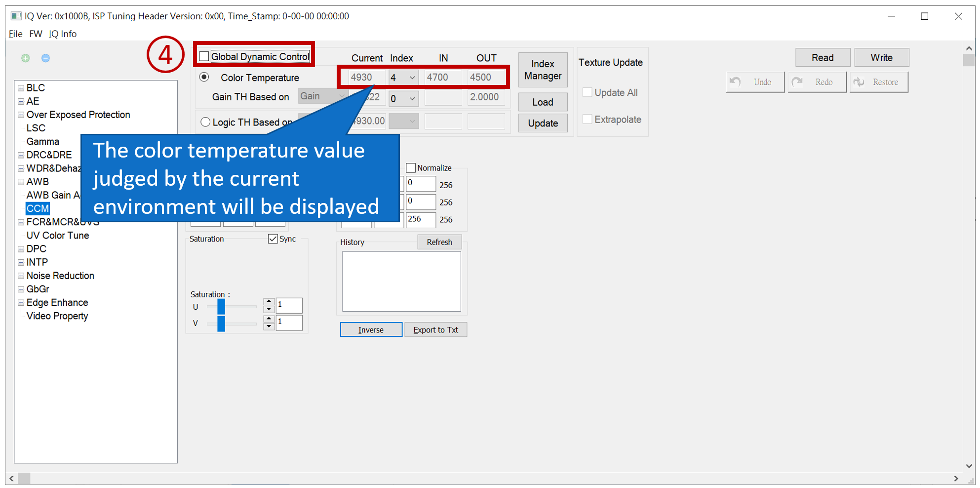This screenshot has height=488, width=980.
Task: Click the Index Manager button
Action: click(x=543, y=70)
